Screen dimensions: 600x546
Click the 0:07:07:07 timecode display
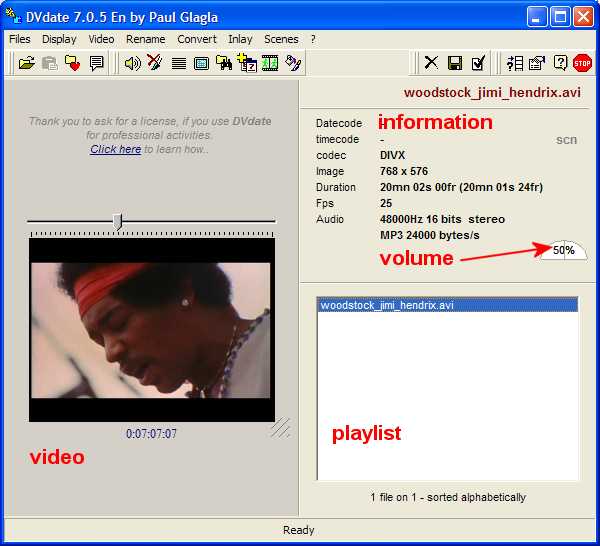pyautogui.click(x=151, y=434)
